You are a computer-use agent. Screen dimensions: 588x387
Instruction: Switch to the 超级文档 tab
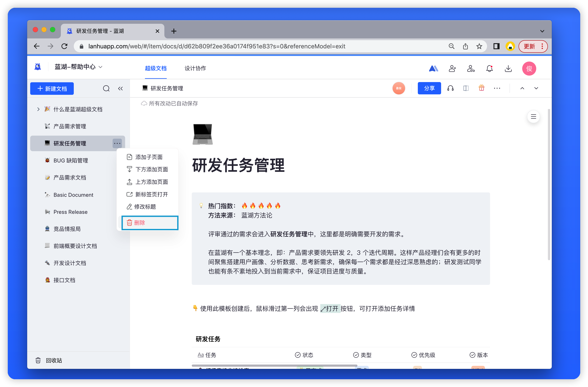[x=156, y=68]
